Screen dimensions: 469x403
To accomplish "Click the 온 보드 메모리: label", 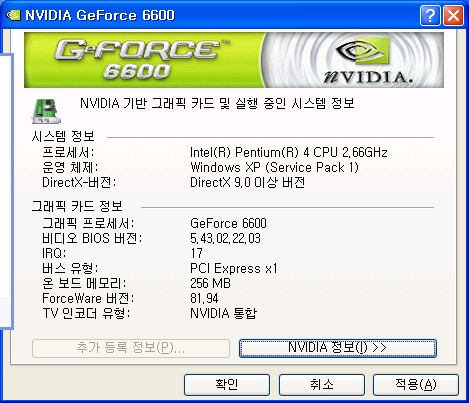I will pyautogui.click(x=84, y=283).
